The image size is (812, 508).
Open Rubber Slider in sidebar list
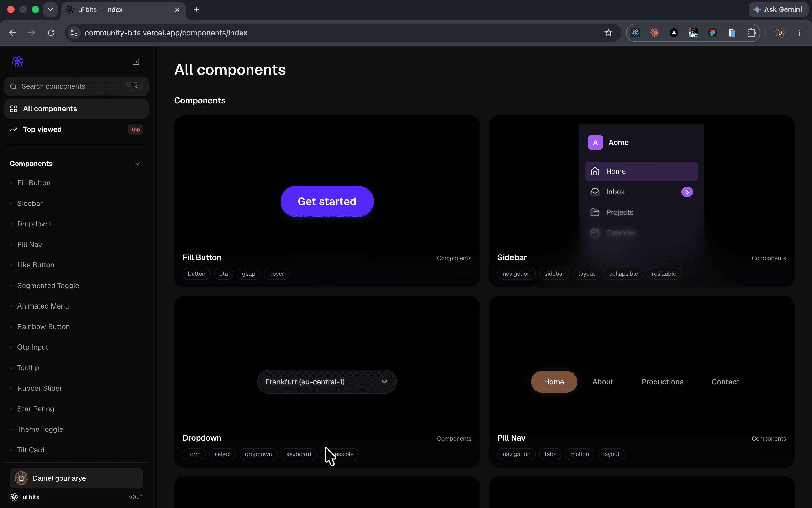click(40, 388)
